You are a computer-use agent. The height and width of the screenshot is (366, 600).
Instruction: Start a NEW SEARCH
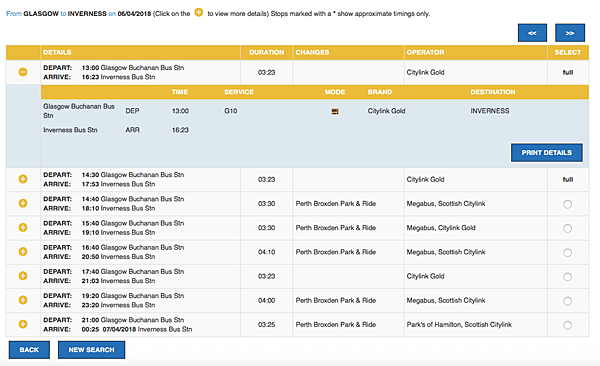pyautogui.click(x=91, y=350)
